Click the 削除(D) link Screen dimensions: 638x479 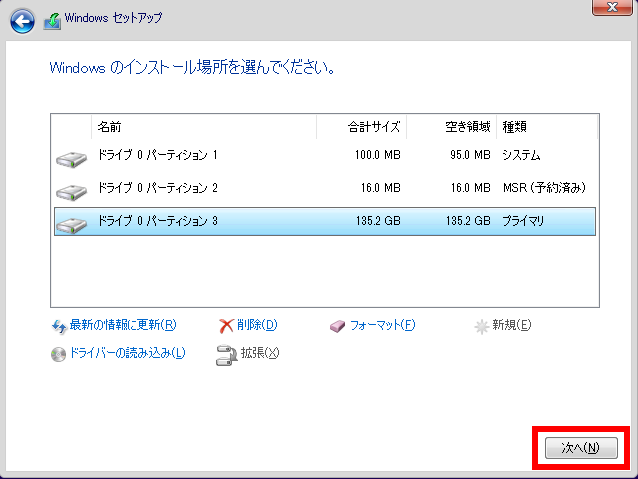click(257, 325)
